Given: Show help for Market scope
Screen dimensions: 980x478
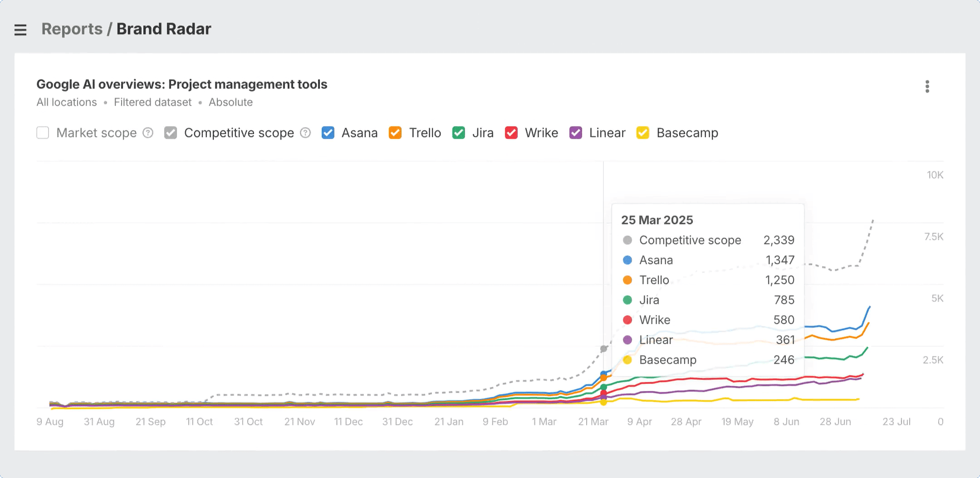Looking at the screenshot, I should 148,133.
